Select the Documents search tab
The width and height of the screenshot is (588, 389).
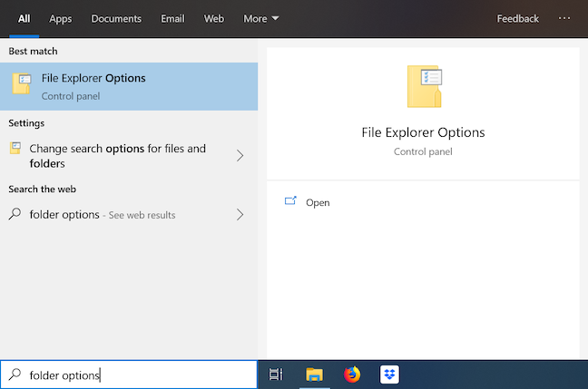(116, 19)
